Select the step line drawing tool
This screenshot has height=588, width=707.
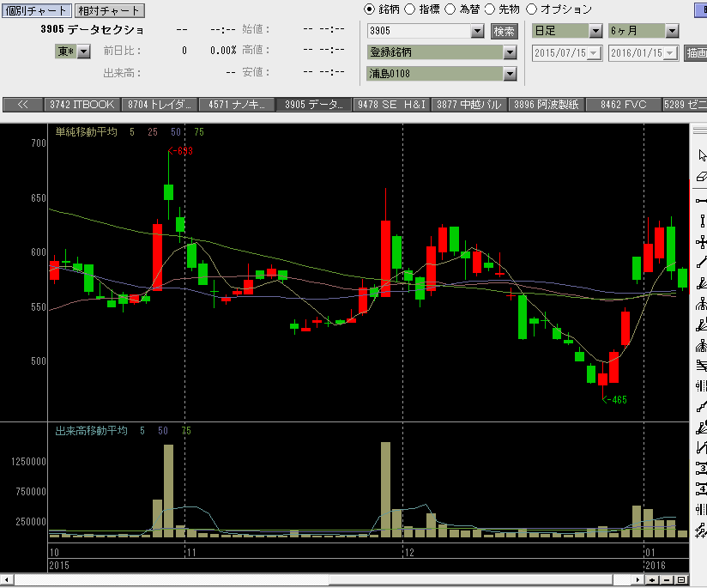(x=702, y=407)
